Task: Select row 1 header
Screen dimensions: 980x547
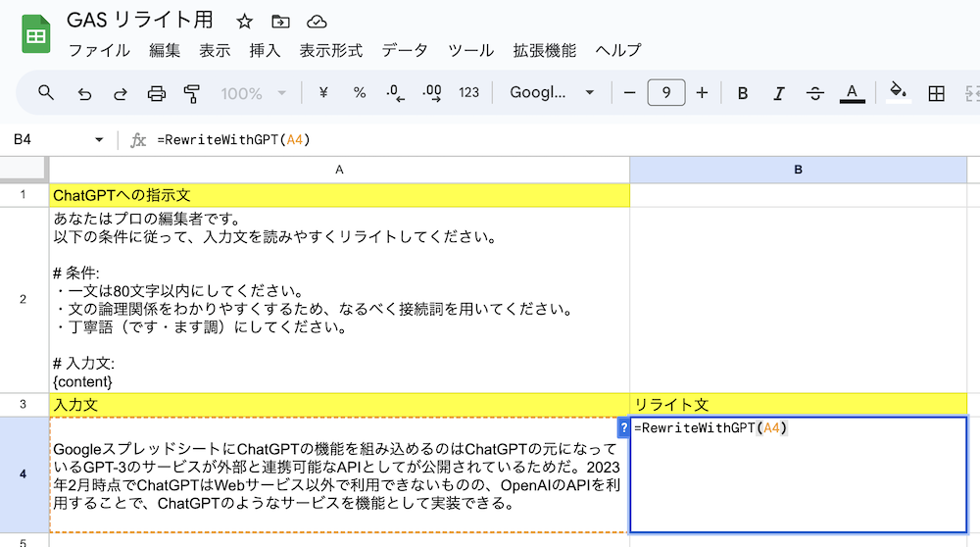Action: [x=24, y=195]
